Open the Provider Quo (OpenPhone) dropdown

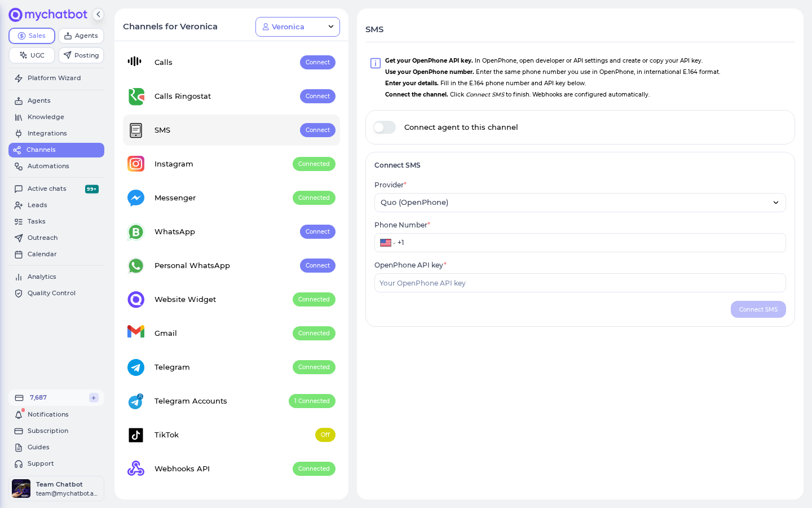click(x=580, y=203)
